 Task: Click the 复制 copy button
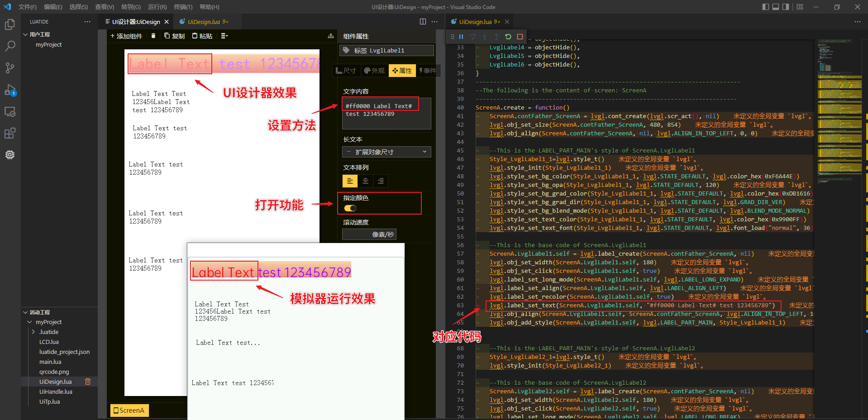click(x=174, y=36)
